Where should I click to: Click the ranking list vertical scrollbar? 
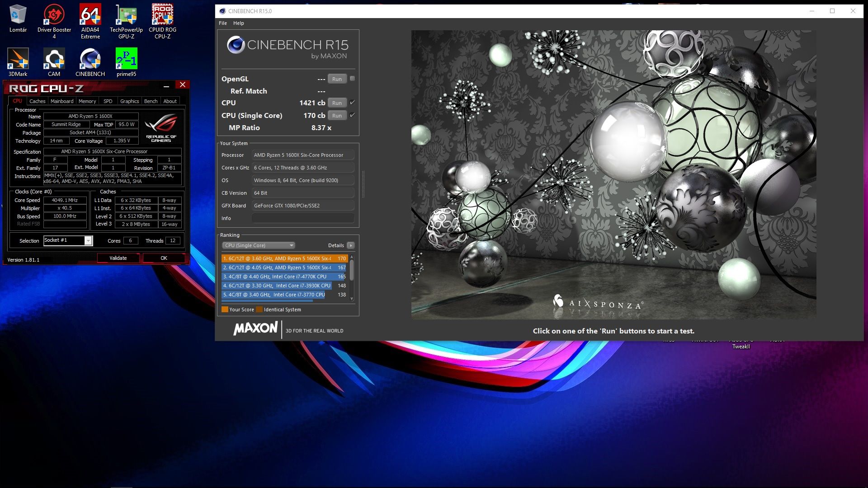352,270
